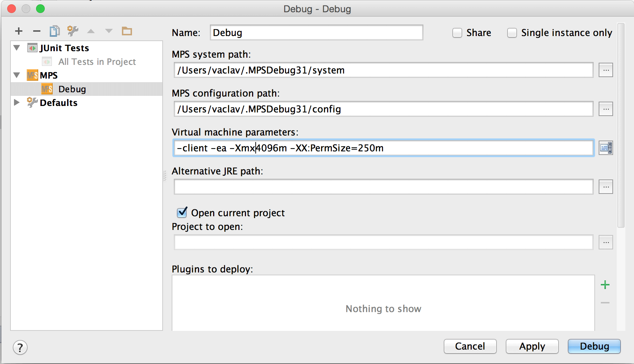Add a new run configuration
Image resolution: width=634 pixels, height=364 pixels.
[18, 31]
